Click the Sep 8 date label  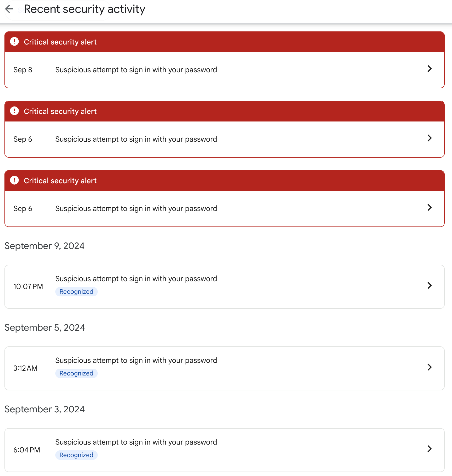(x=23, y=70)
